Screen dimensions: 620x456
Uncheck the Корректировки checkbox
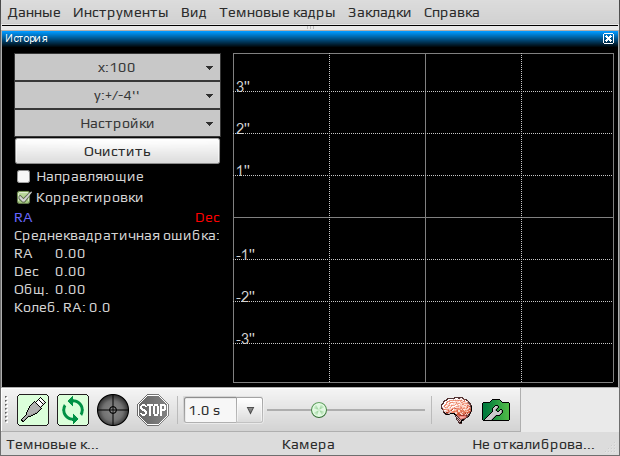[x=23, y=197]
